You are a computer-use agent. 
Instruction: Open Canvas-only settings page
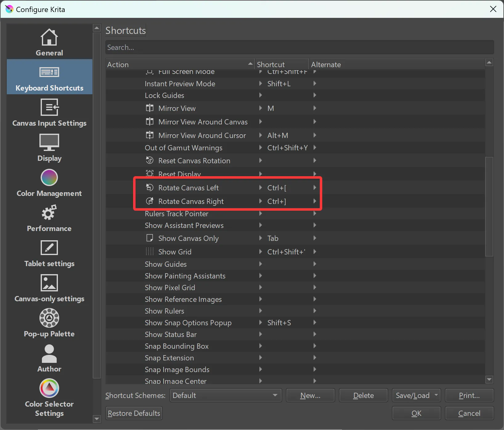tap(49, 288)
